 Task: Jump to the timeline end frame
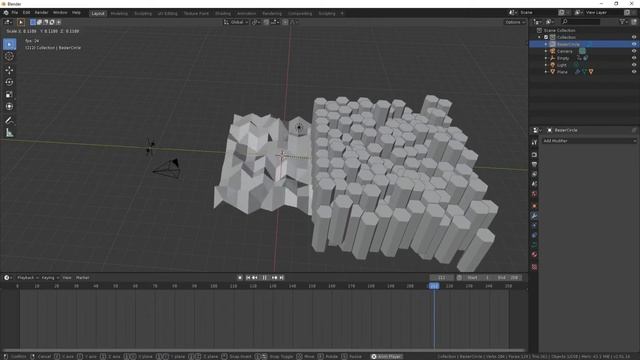281,278
